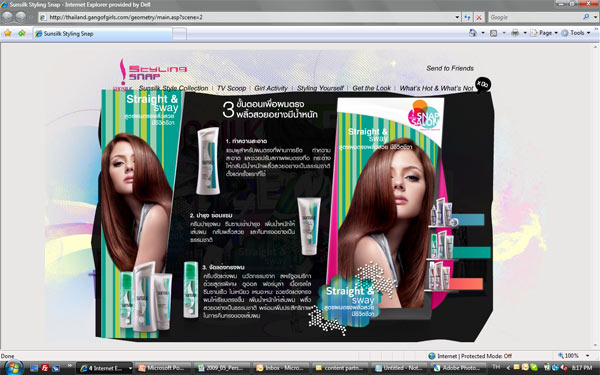Click the red Stop loading icon
This screenshot has width=600, height=375.
tap(479, 17)
